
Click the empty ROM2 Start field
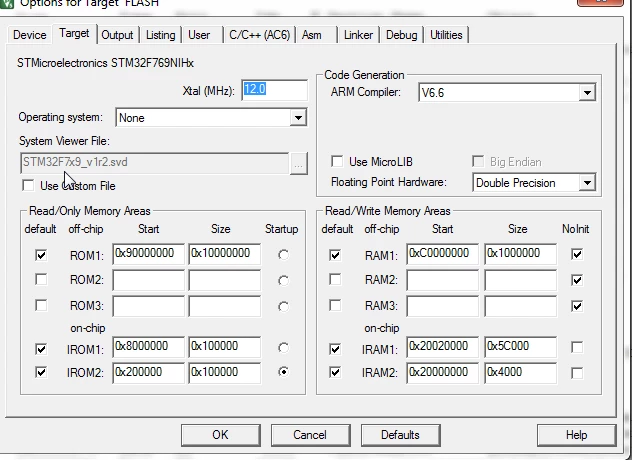tap(148, 281)
